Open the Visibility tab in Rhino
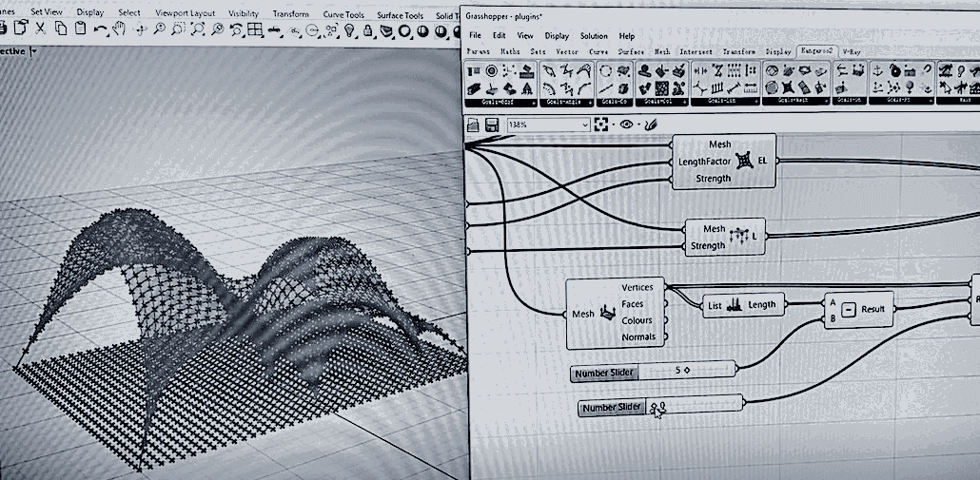The width and height of the screenshot is (980, 480). (x=244, y=13)
